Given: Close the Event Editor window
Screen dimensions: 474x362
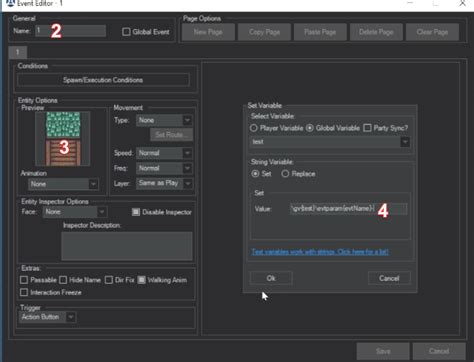Looking at the screenshot, I should click(x=462, y=3).
